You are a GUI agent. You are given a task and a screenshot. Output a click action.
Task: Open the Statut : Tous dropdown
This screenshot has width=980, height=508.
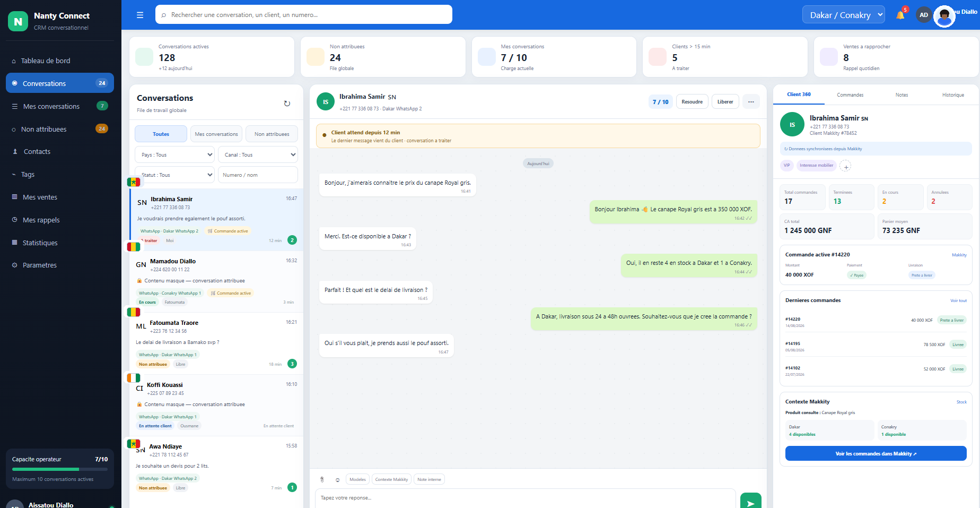coord(174,175)
